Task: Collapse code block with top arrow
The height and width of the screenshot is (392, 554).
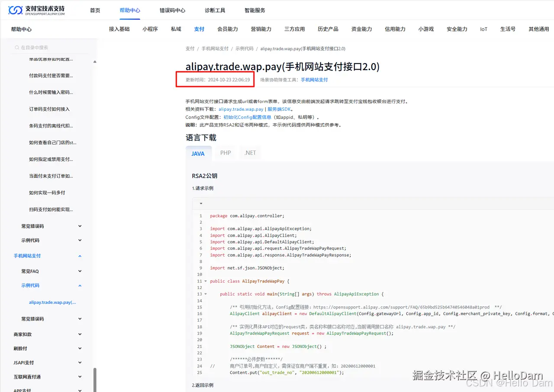Action: point(201,203)
